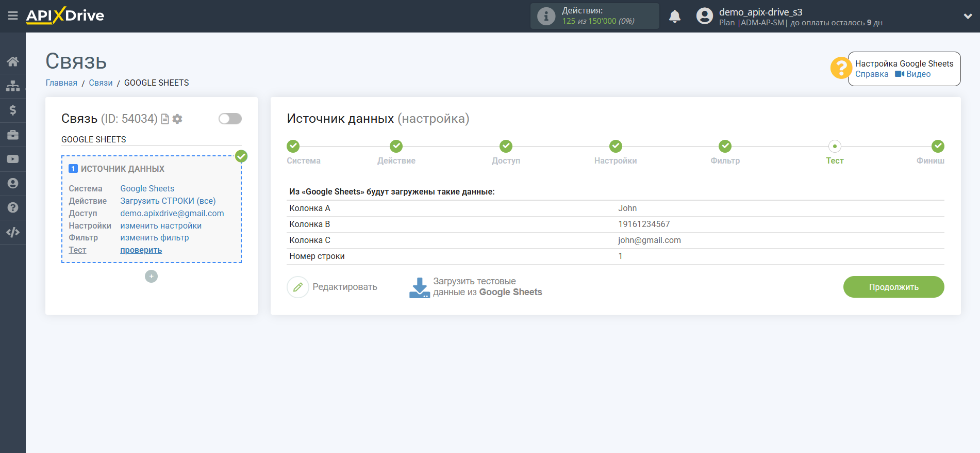This screenshot has height=453, width=980.
Task: Click Загрузить СТРОКИ (все) action link
Action: (x=168, y=201)
